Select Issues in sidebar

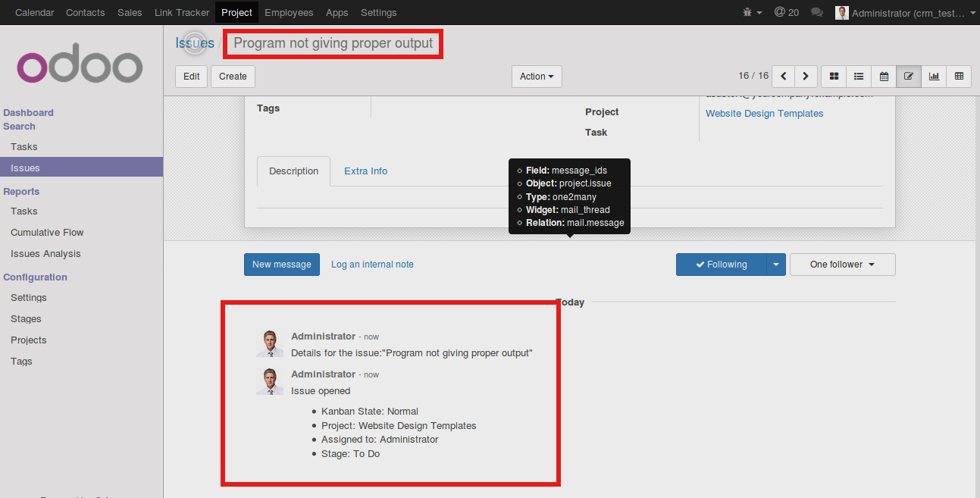[81, 168]
